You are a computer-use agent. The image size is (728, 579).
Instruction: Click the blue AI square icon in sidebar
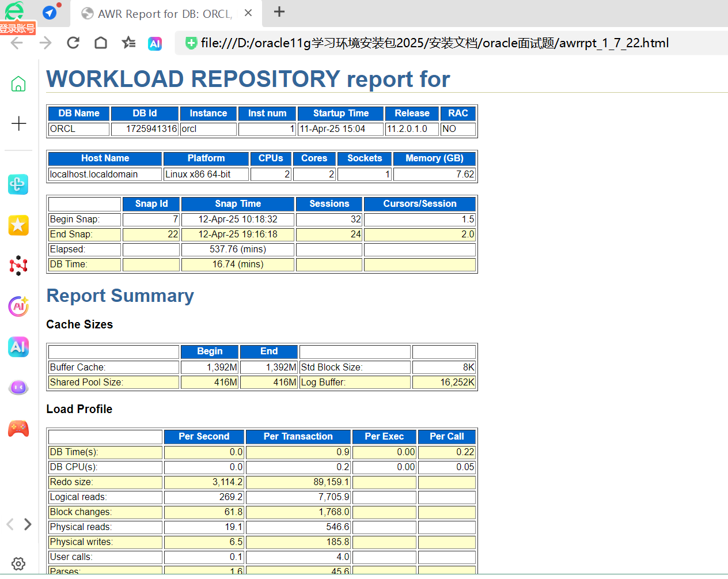[x=18, y=347]
